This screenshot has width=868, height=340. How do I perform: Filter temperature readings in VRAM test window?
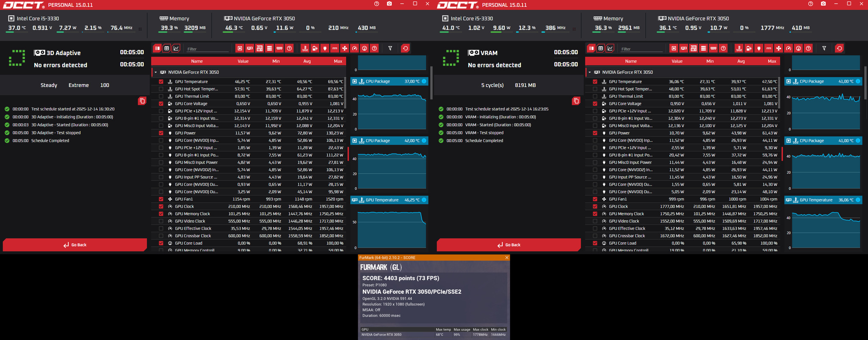tap(739, 48)
